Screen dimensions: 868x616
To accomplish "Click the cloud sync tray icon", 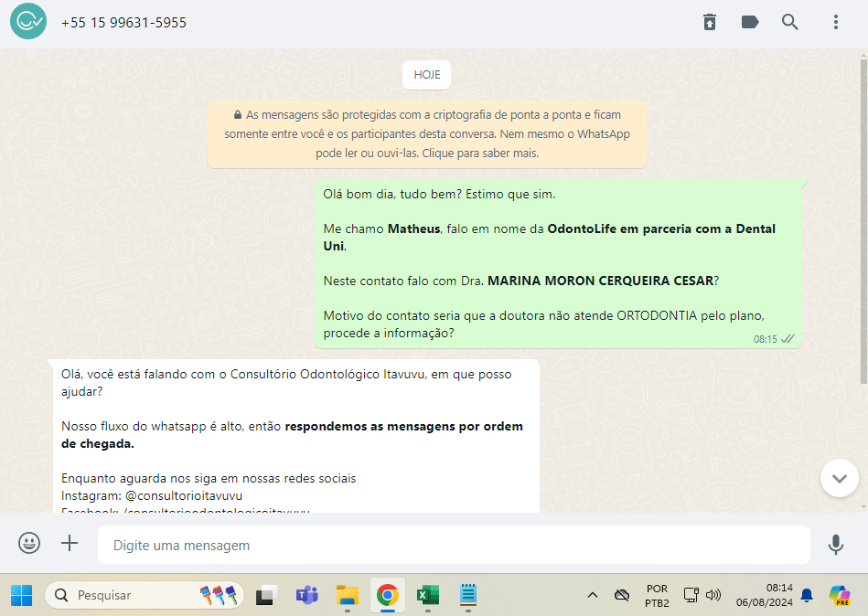I will [x=622, y=596].
